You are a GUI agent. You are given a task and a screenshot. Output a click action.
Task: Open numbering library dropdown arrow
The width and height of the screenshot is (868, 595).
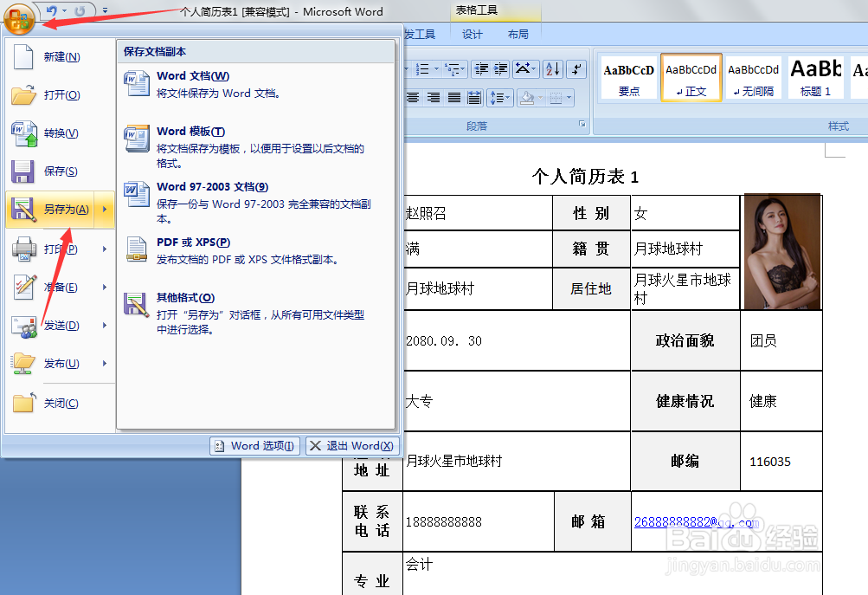coord(436,69)
